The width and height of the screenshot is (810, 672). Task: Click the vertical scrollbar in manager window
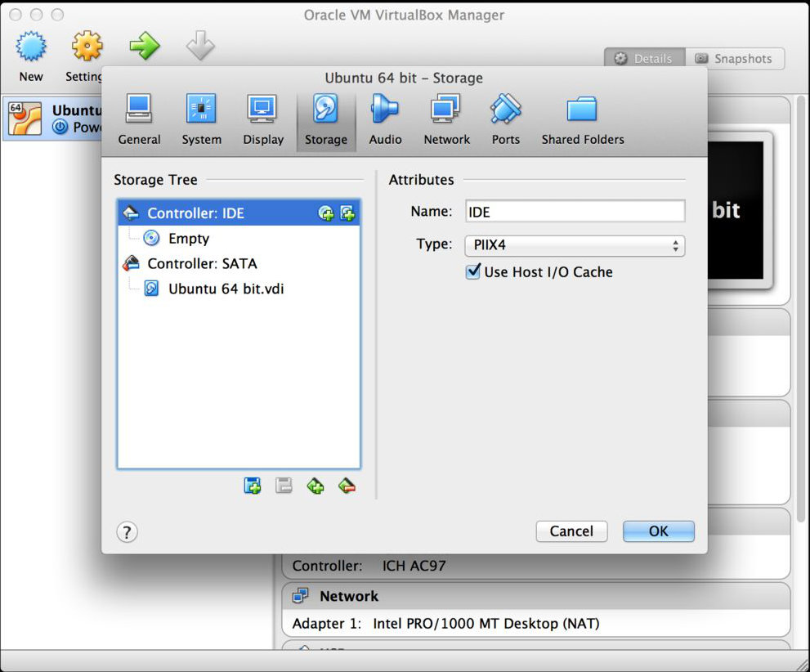801,310
